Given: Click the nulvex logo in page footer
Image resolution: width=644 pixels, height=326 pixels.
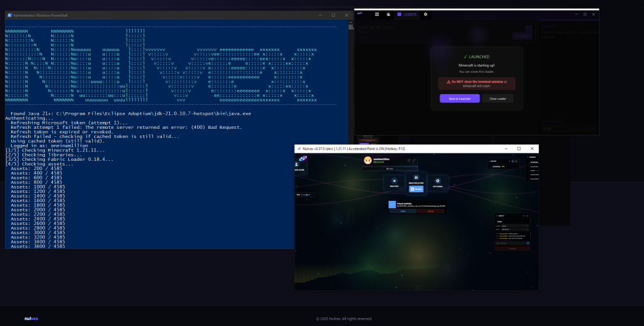Looking at the screenshot, I should pyautogui.click(x=31, y=319).
